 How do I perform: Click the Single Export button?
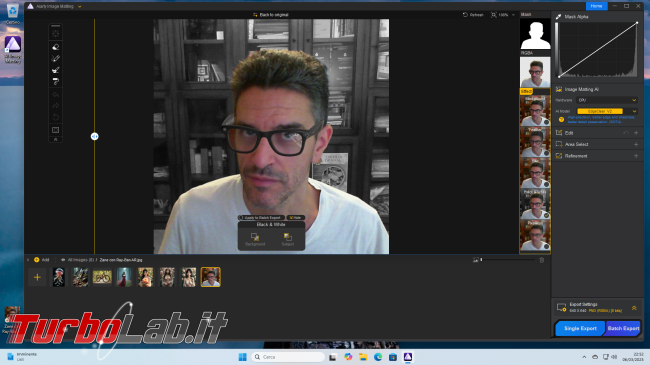click(x=580, y=328)
